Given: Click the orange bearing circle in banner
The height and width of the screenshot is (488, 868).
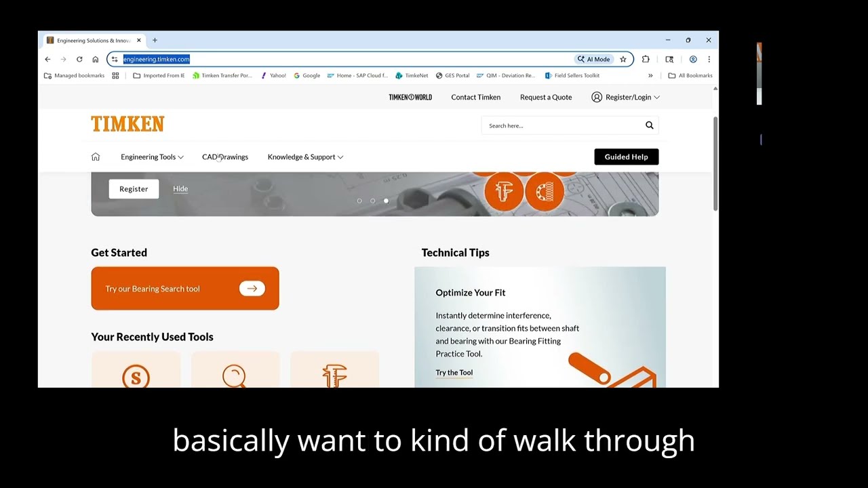Looking at the screenshot, I should 545,192.
